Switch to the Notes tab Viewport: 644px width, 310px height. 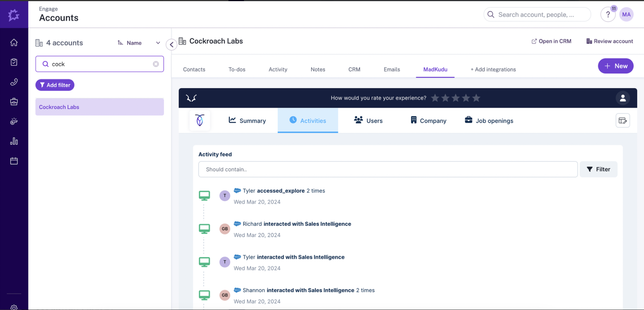click(x=318, y=69)
